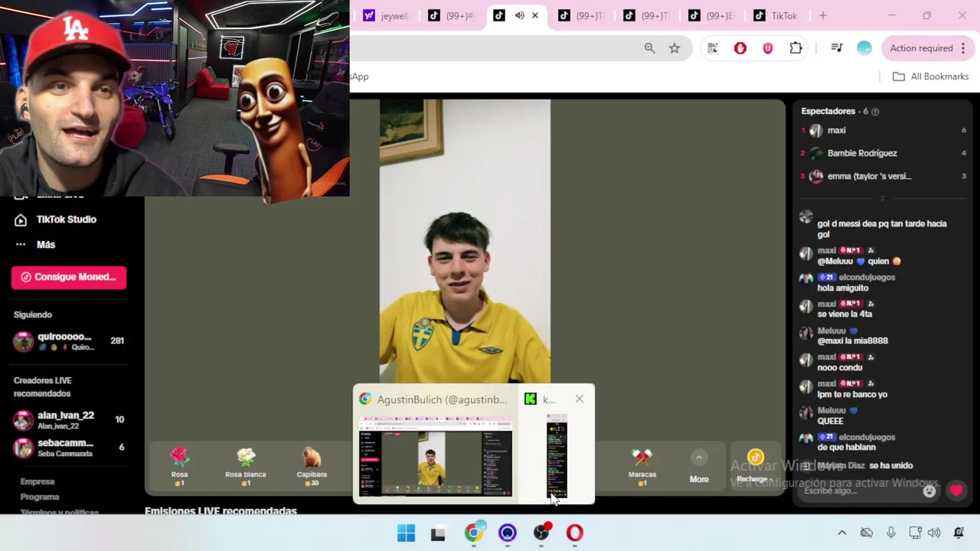Open alan_ivan_22 recommended LIVE creator
Image resolution: width=980 pixels, height=551 pixels.
click(x=69, y=420)
